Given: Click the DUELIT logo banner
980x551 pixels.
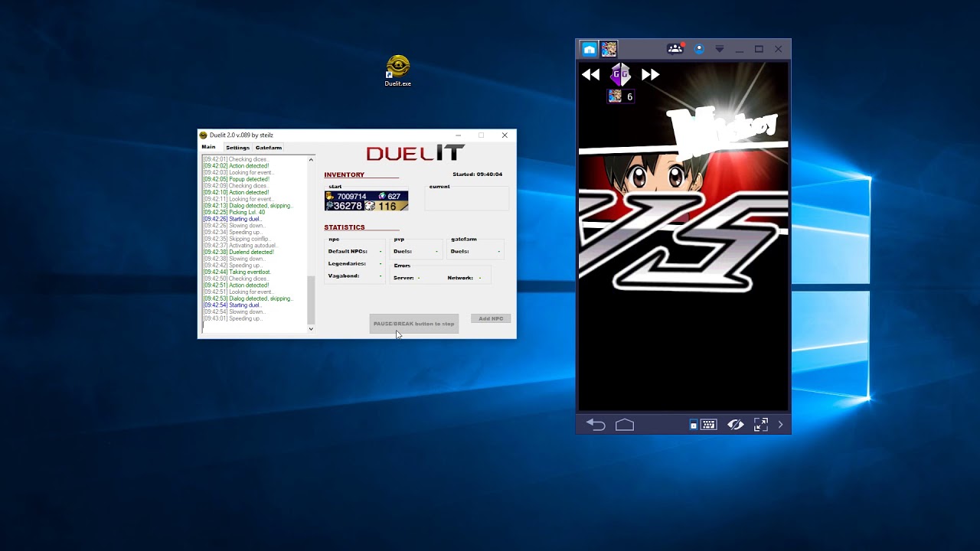Looking at the screenshot, I should click(415, 153).
